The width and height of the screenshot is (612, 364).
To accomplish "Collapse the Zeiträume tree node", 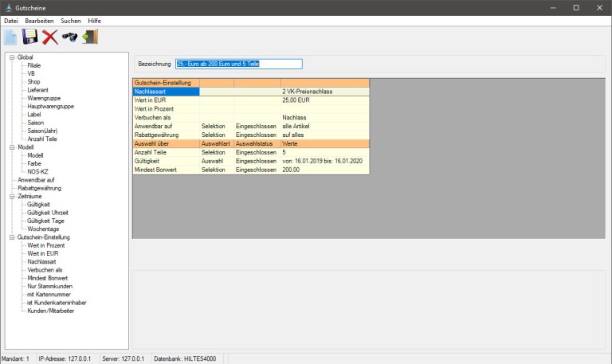I will click(x=11, y=196).
